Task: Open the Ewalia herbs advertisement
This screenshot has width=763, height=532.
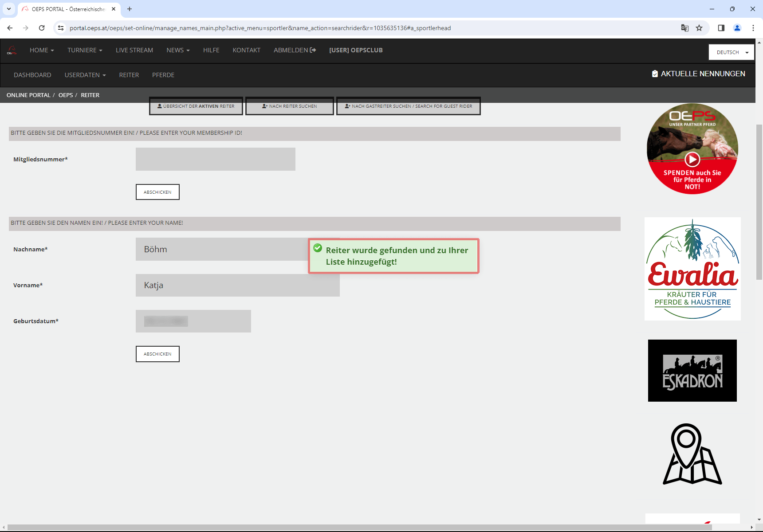Action: 692,269
